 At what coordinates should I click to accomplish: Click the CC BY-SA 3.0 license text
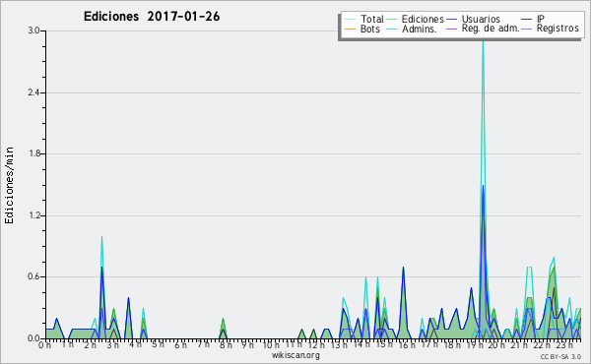coord(560,356)
